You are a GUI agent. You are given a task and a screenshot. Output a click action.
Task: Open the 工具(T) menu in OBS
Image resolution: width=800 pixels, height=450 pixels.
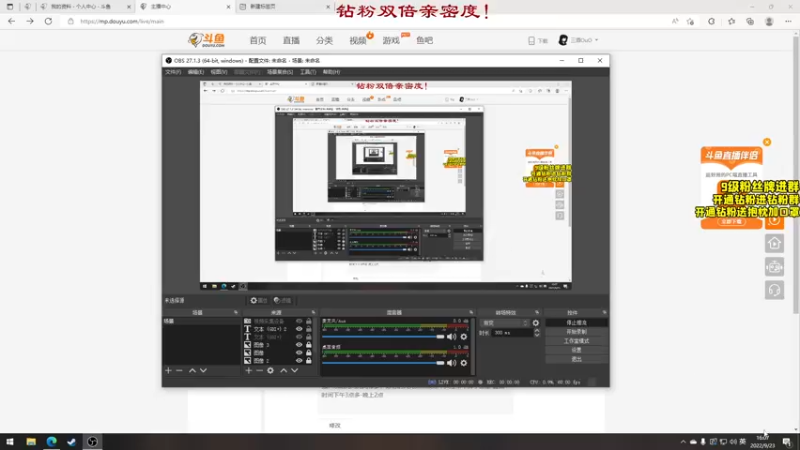tap(308, 72)
